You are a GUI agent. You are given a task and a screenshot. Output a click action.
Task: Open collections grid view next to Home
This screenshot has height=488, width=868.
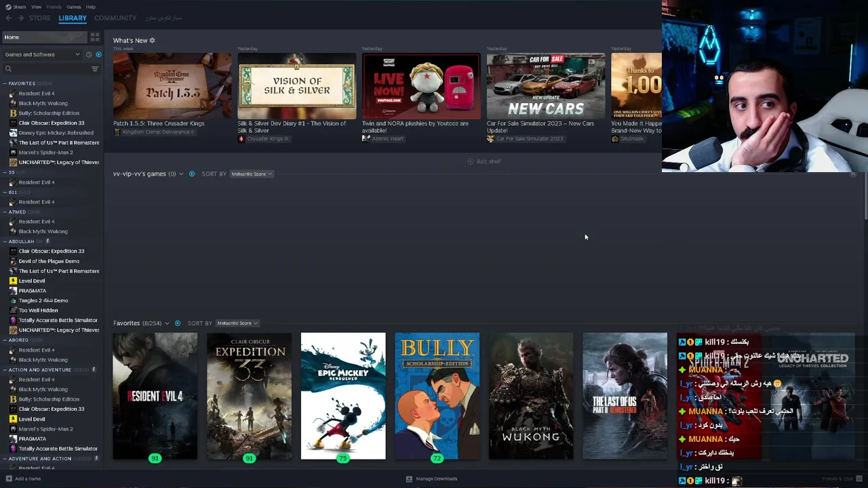95,37
